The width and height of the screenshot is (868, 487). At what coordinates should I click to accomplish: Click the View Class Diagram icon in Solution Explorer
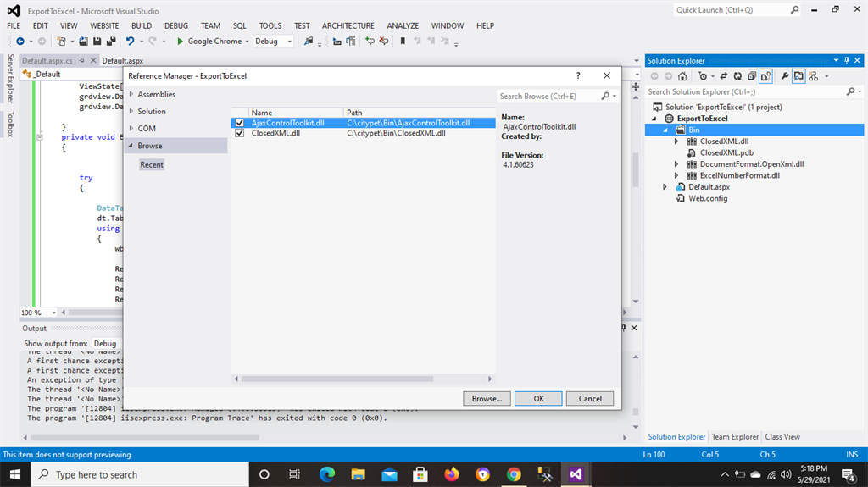[813, 76]
